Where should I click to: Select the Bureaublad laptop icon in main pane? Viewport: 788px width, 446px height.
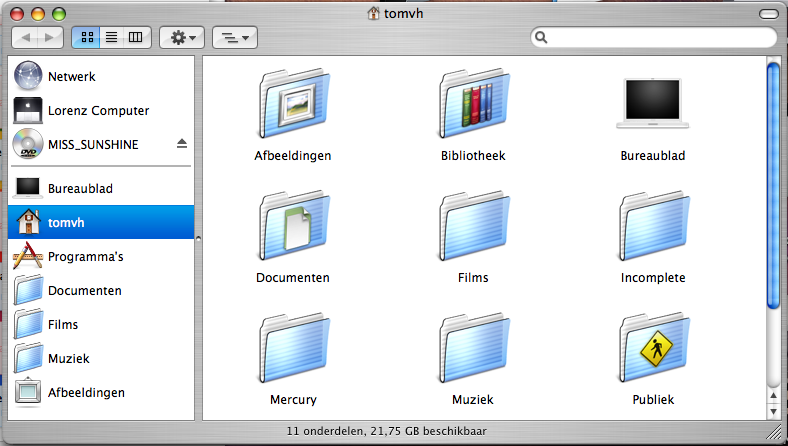click(653, 104)
